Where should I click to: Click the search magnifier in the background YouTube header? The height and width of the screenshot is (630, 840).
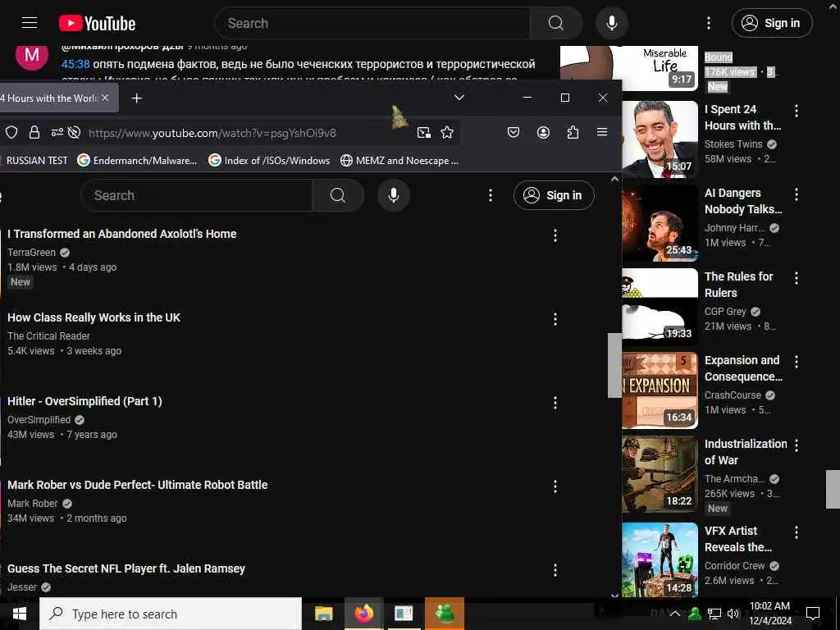556,23
